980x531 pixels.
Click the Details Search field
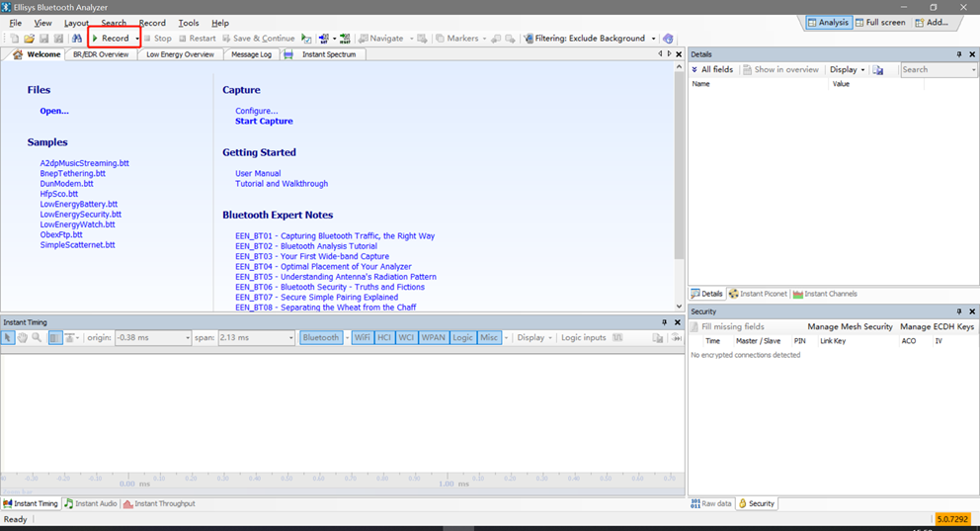[938, 70]
